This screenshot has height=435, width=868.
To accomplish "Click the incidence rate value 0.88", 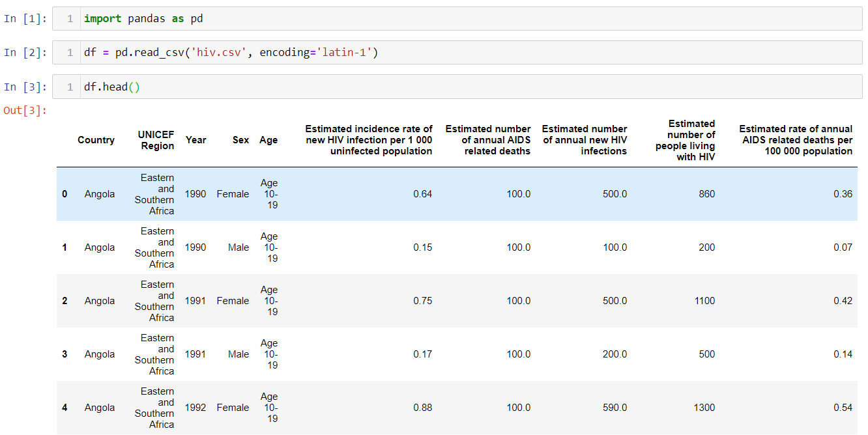I will click(x=423, y=408).
